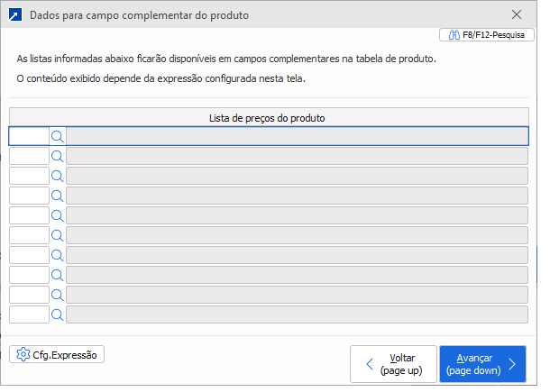
Task: Click the ninth row magnifier icon
Action: [x=57, y=295]
